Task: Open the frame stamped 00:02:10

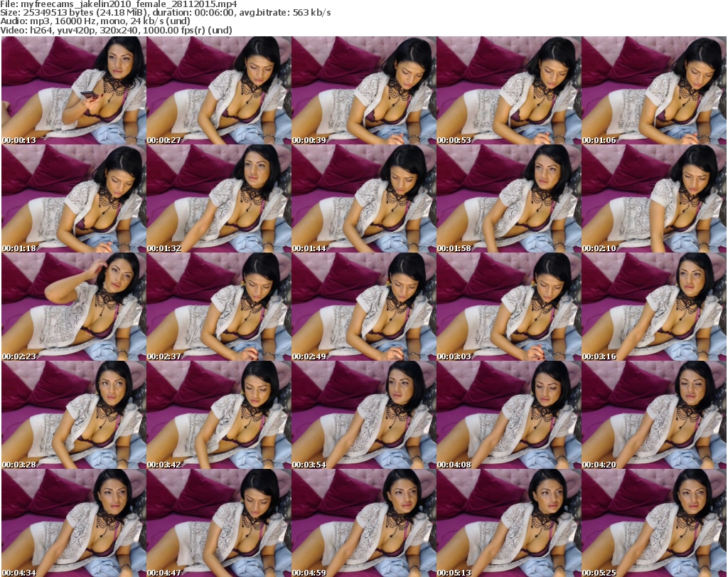Action: tap(654, 198)
